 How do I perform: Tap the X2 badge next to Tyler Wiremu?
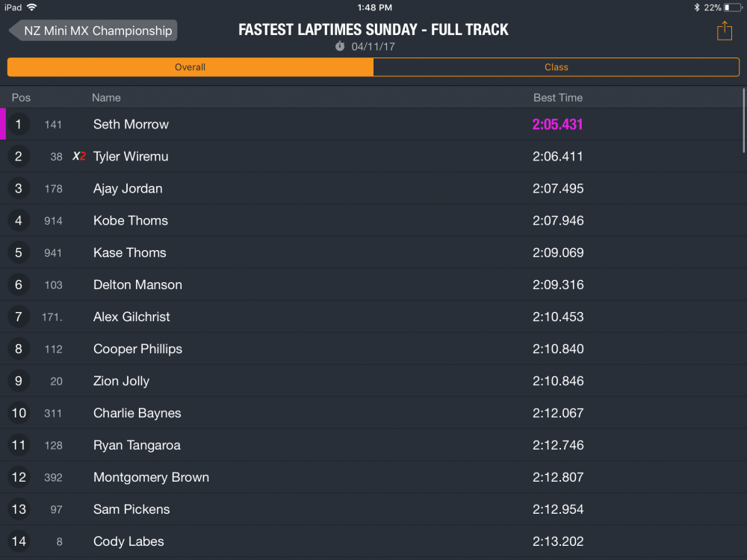(78, 157)
